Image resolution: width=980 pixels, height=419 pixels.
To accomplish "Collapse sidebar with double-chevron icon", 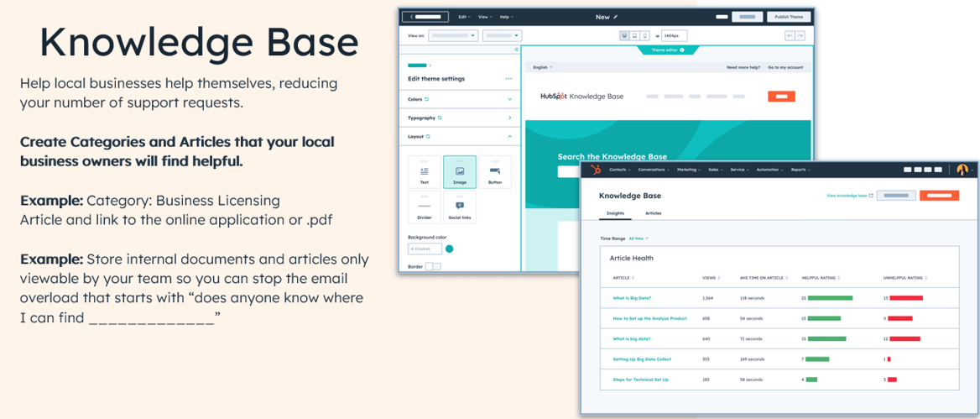I will pyautogui.click(x=516, y=50).
